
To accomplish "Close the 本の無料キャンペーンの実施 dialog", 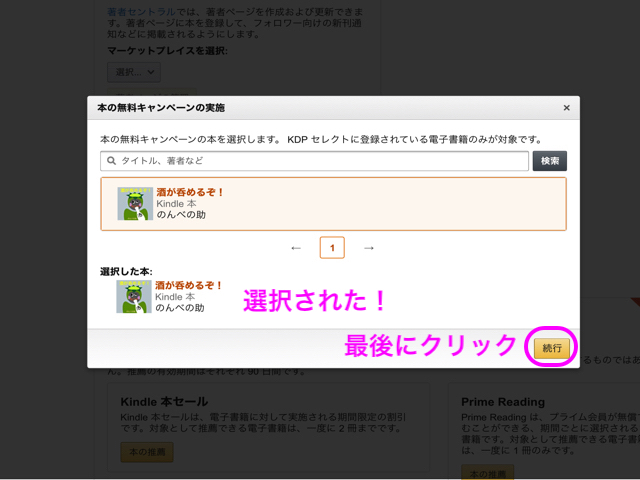I will point(566,107).
